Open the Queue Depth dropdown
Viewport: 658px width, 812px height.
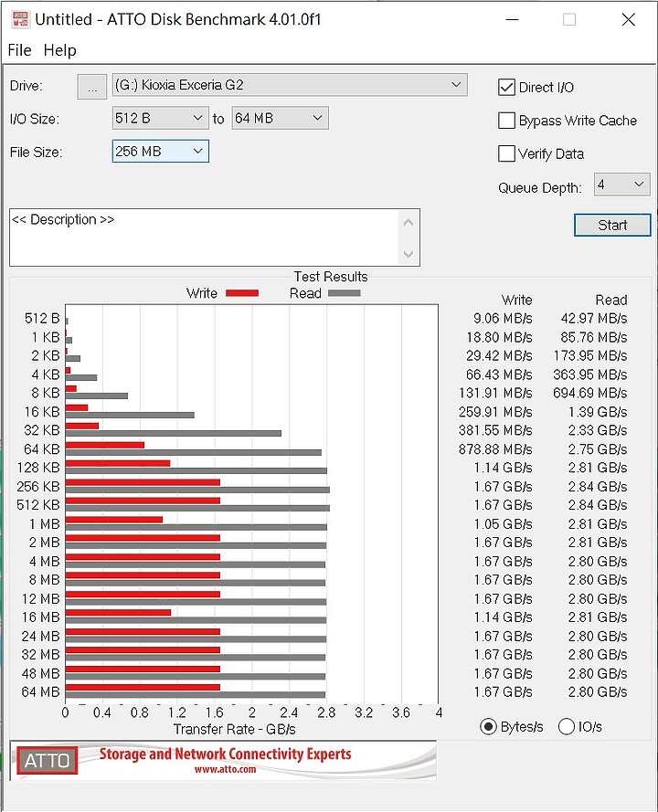(621, 185)
